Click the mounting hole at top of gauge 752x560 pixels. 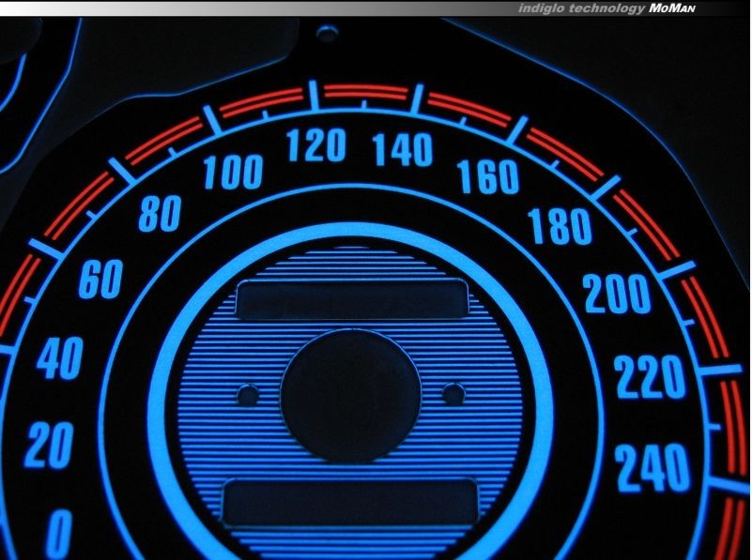point(326,36)
